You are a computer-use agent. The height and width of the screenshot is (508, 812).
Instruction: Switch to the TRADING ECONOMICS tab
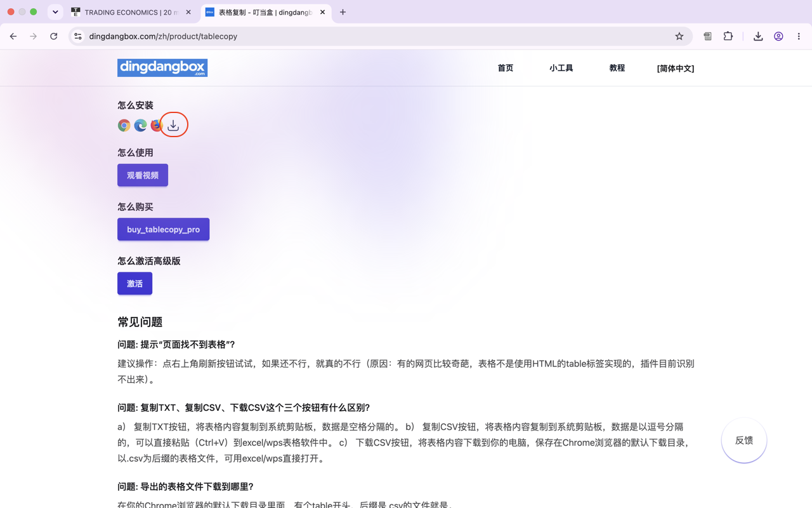[131, 12]
